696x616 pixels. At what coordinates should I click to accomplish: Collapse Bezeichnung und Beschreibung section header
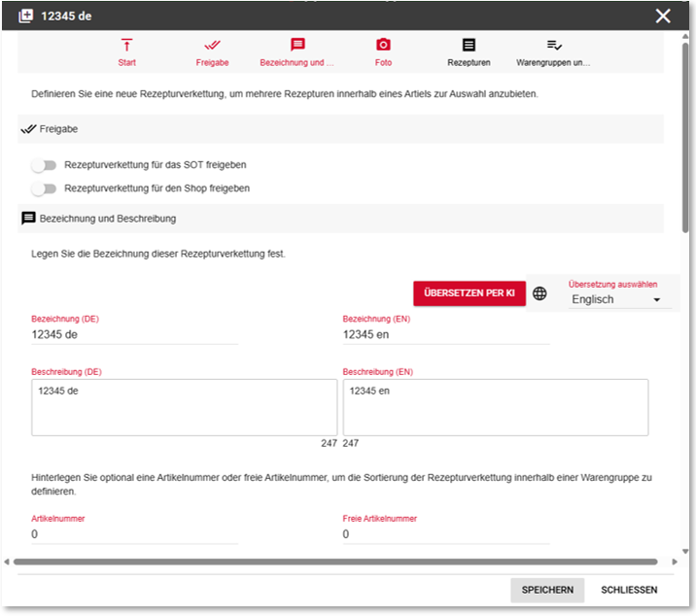click(x=340, y=219)
